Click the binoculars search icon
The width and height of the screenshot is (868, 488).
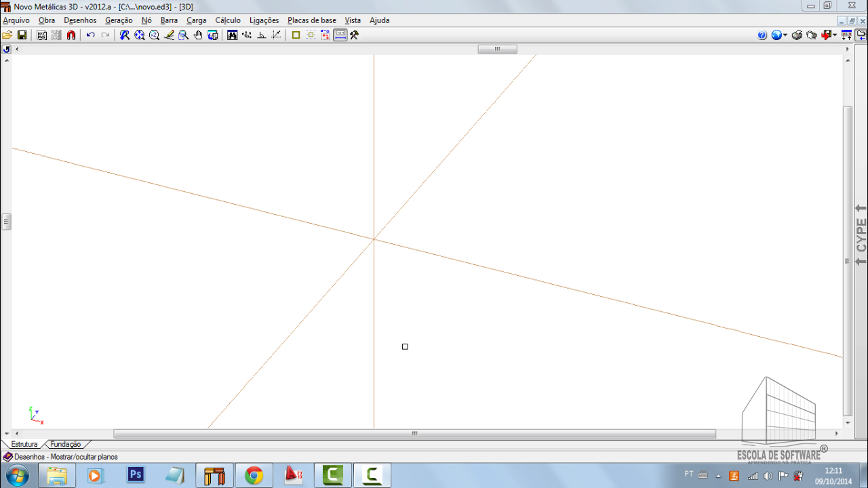click(x=233, y=35)
